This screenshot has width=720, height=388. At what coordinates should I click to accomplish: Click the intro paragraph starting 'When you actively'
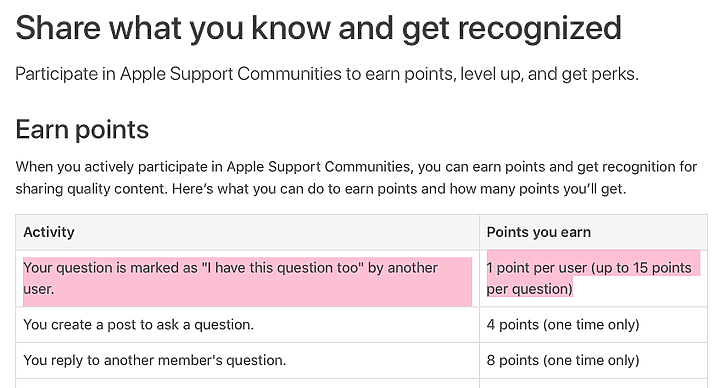pyautogui.click(x=356, y=178)
